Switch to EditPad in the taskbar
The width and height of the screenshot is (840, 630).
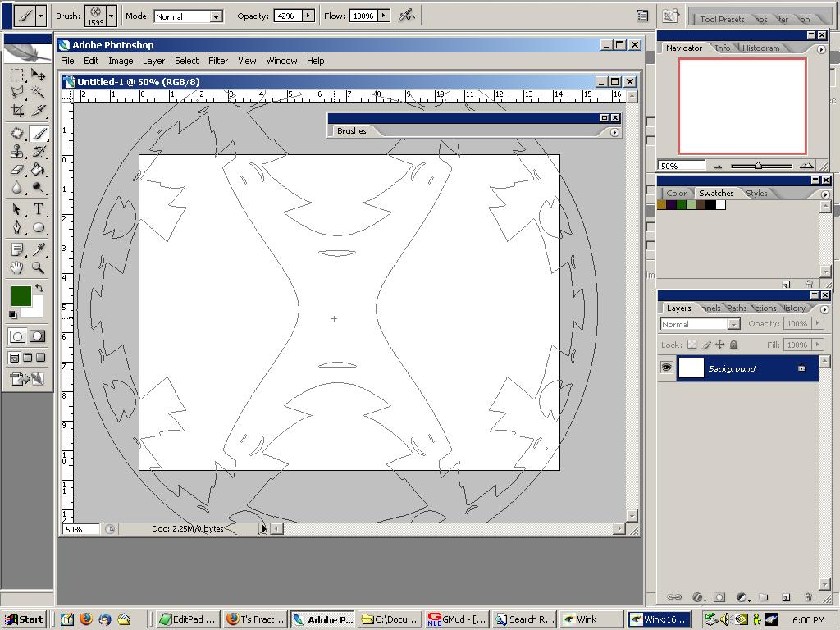[188, 619]
